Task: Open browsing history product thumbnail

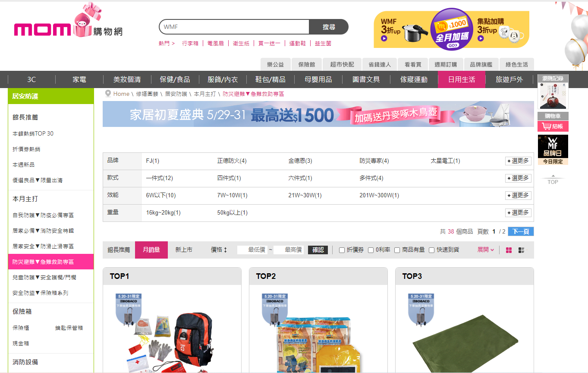Action: [553, 95]
